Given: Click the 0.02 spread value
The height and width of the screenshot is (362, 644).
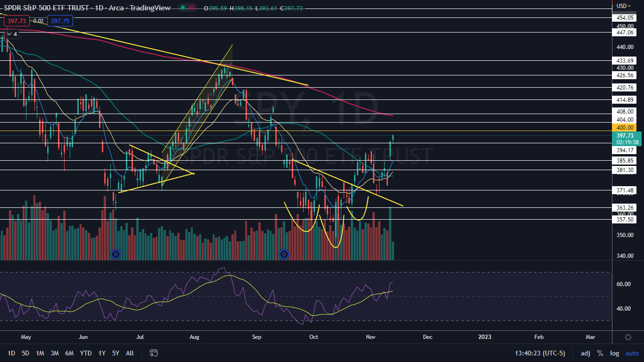Looking at the screenshot, I should pyautogui.click(x=39, y=21).
